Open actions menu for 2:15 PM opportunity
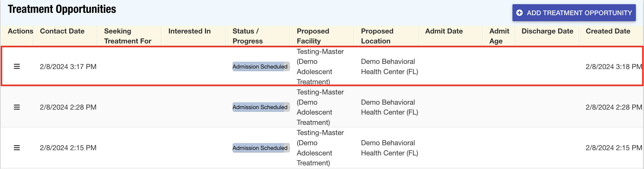This screenshot has height=169, width=644. (x=17, y=148)
